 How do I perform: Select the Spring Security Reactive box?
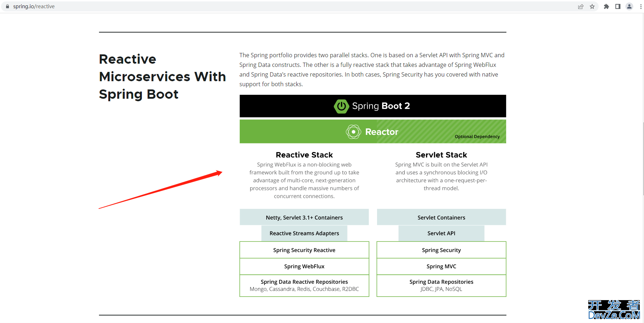point(304,250)
